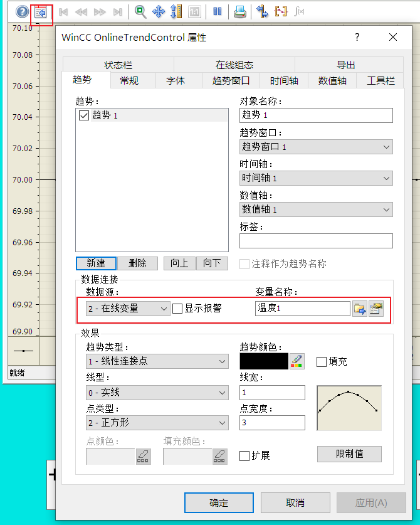Print the trend with printer icon
This screenshot has height=525, width=420.
[240, 12]
